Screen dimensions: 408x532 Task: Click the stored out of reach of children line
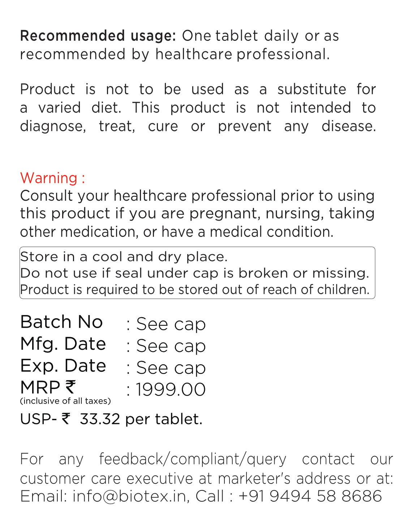(x=195, y=290)
